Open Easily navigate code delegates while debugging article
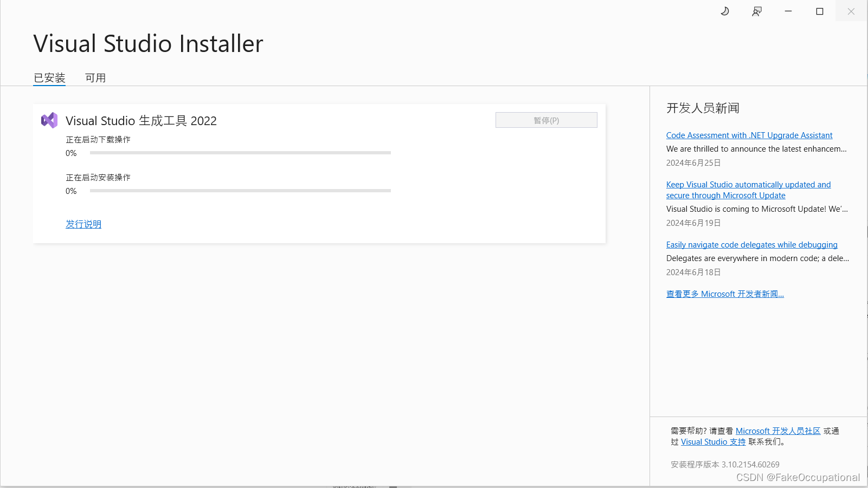Screen dimensions: 868x488 [752, 245]
